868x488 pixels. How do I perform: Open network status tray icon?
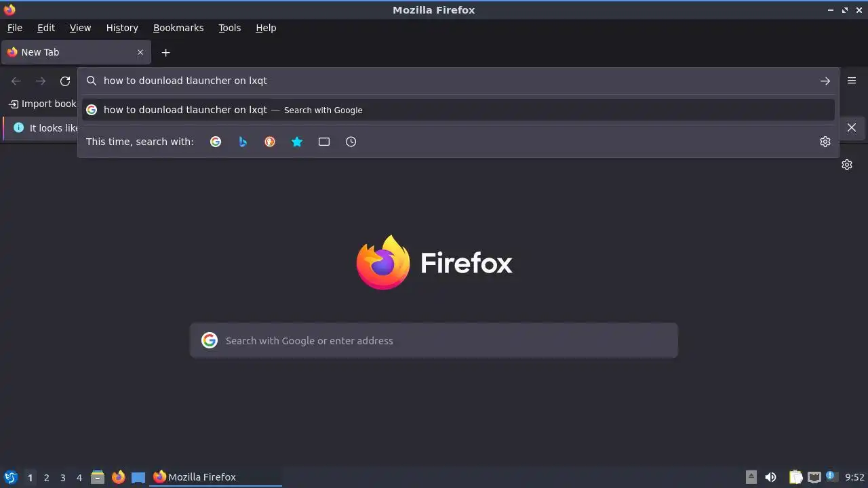coord(814,477)
